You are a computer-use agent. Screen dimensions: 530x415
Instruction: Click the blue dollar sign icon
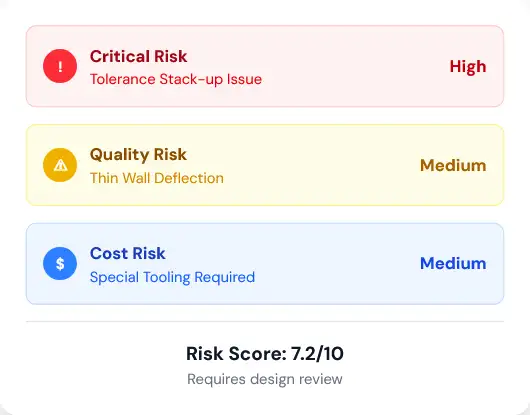(60, 264)
